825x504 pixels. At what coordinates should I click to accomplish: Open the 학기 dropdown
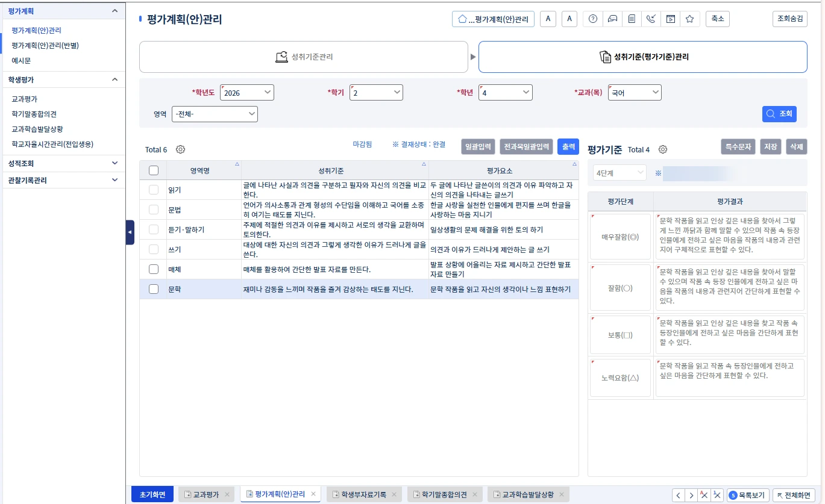coord(377,93)
